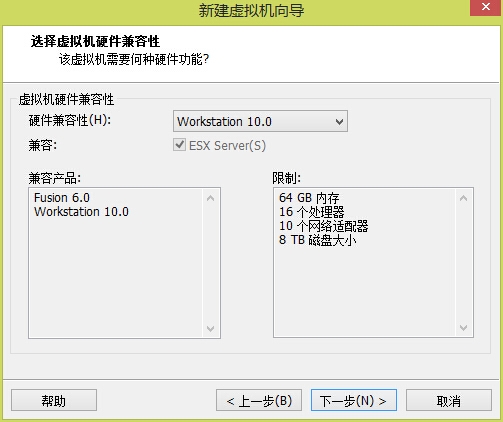Image resolution: width=503 pixels, height=422 pixels.
Task: Toggle the ESX Server(S) checkbox
Action: (x=179, y=145)
